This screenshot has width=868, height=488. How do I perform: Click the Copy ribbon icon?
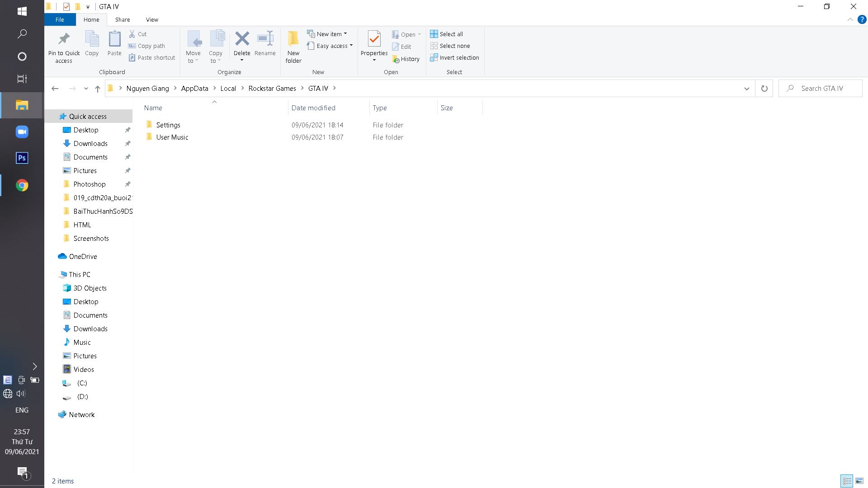[92, 39]
